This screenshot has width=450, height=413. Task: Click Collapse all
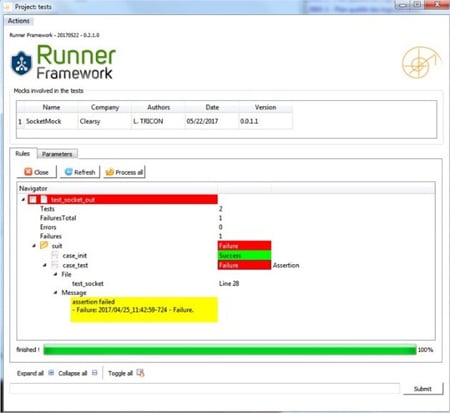[x=73, y=373]
